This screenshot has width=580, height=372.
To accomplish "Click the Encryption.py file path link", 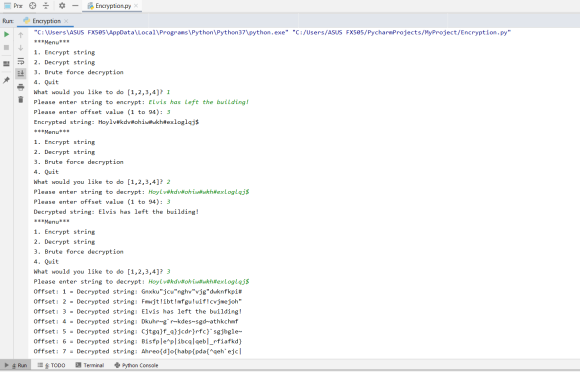I will click(401, 33).
